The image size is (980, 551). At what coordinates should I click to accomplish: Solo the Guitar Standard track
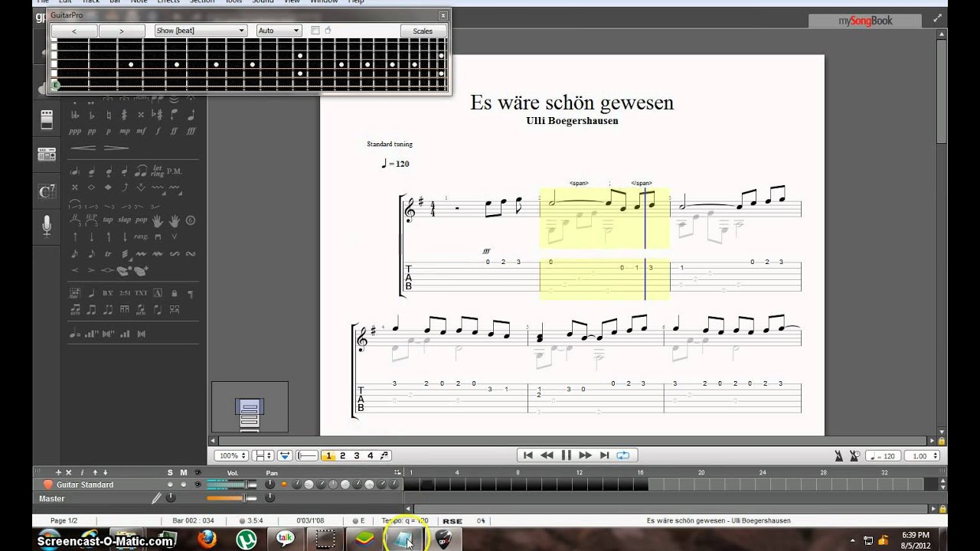coord(170,484)
